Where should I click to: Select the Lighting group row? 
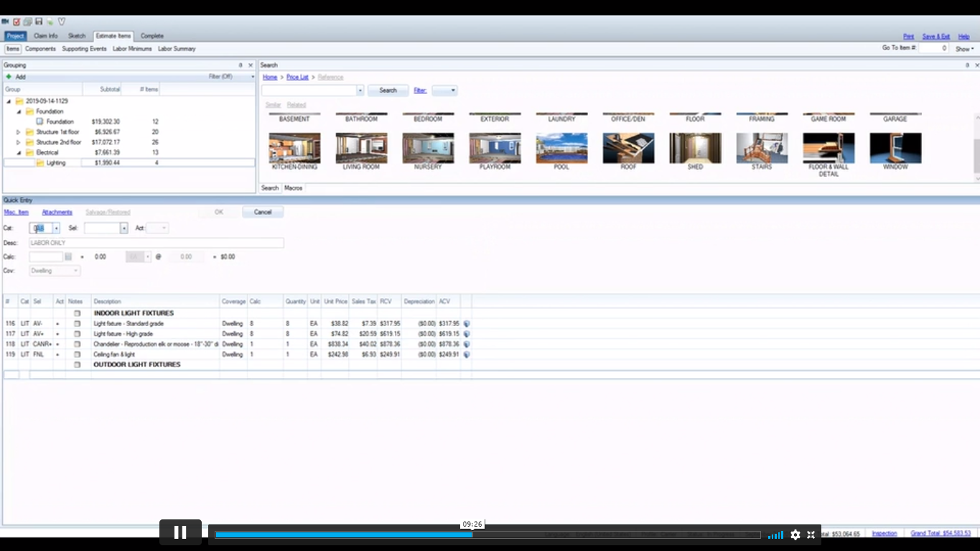tap(129, 163)
